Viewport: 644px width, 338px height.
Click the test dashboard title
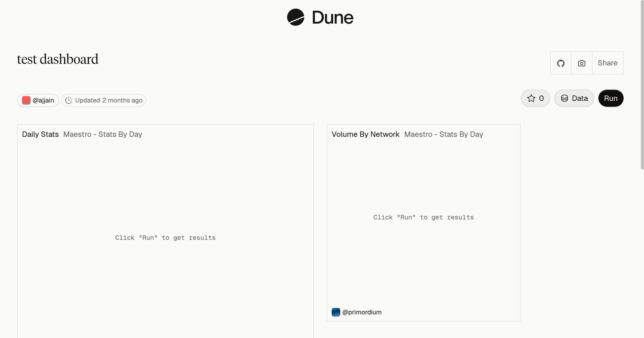pyautogui.click(x=58, y=59)
